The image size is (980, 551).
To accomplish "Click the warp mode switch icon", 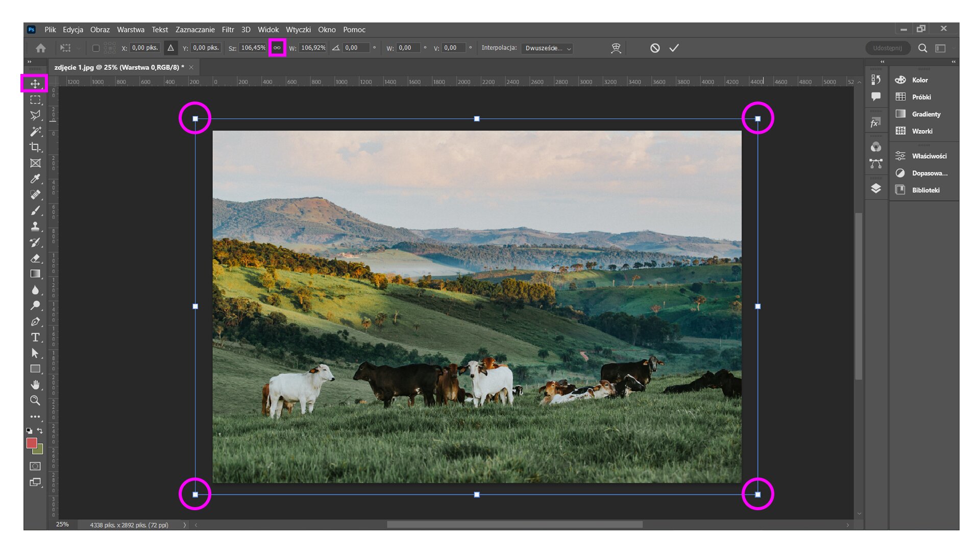I will coord(616,48).
